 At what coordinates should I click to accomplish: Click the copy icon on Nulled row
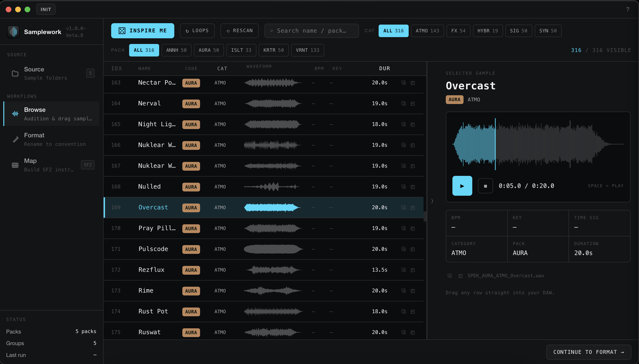point(403,186)
